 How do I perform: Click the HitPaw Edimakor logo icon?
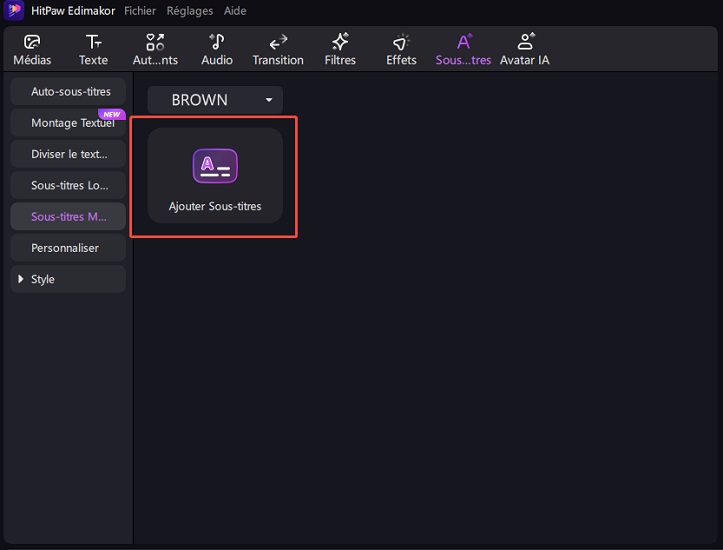[x=13, y=10]
